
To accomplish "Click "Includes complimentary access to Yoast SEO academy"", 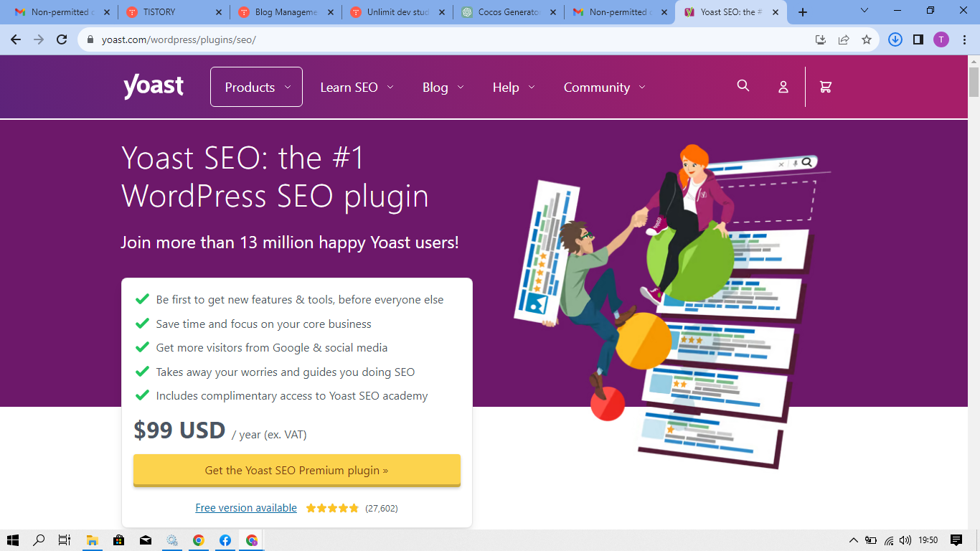I will click(x=291, y=396).
